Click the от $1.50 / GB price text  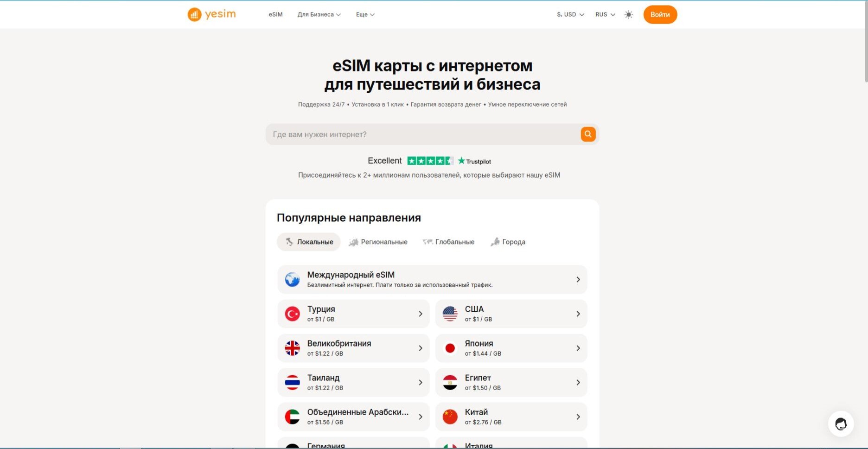click(483, 388)
